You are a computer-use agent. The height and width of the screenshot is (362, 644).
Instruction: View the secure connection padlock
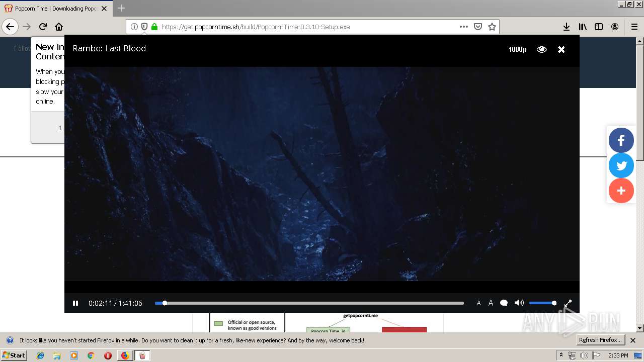pyautogui.click(x=154, y=27)
